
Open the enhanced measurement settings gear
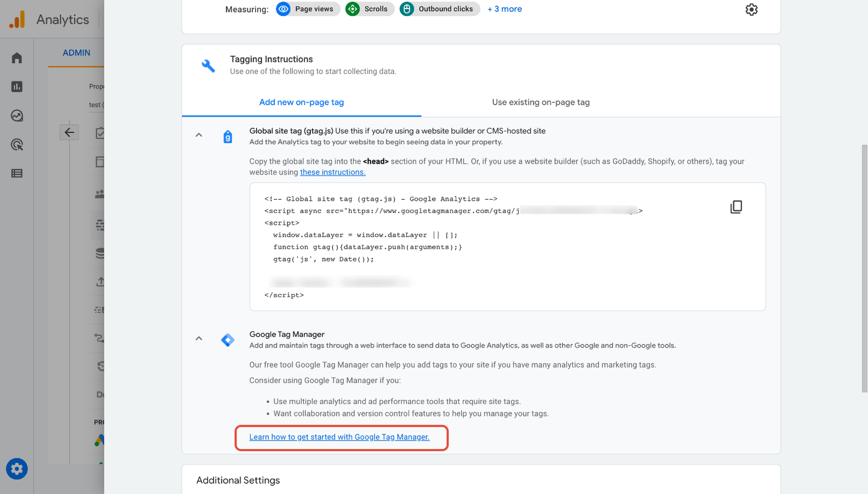[751, 10]
